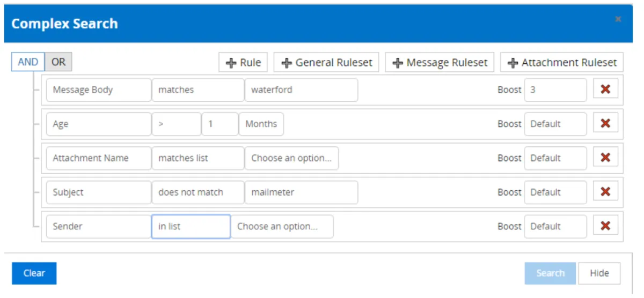Screen dimensions: 644x298
Task: Delete the Message Body rule row
Action: point(605,90)
